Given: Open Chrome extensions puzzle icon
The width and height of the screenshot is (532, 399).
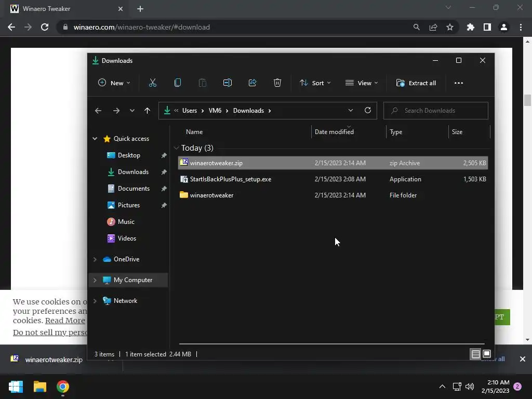Looking at the screenshot, I should (x=471, y=27).
